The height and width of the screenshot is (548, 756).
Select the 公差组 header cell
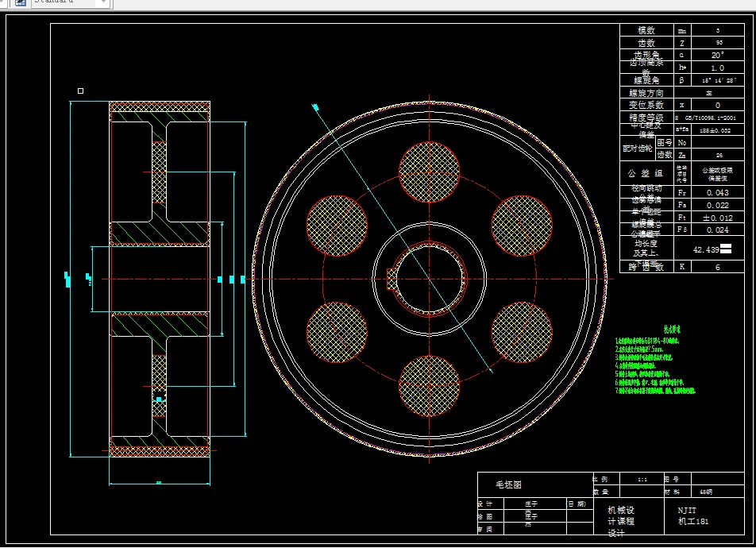coord(646,173)
